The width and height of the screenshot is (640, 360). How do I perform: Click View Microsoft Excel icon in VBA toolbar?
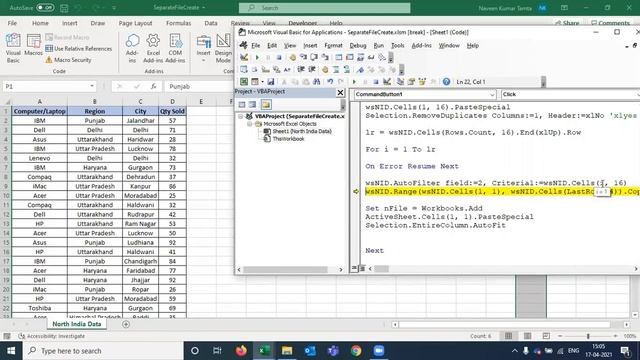pyautogui.click(x=244, y=82)
